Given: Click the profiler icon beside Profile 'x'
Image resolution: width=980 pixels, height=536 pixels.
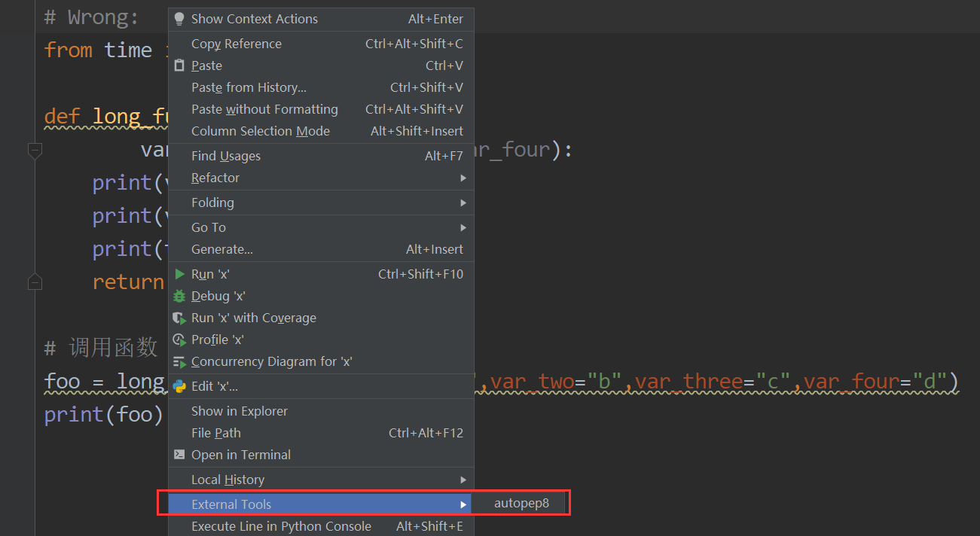Looking at the screenshot, I should [x=179, y=340].
